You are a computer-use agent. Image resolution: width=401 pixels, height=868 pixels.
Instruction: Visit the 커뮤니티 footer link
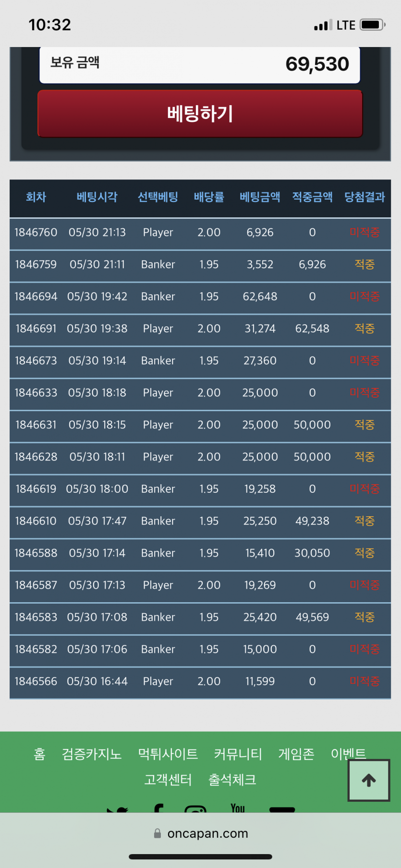tap(238, 754)
